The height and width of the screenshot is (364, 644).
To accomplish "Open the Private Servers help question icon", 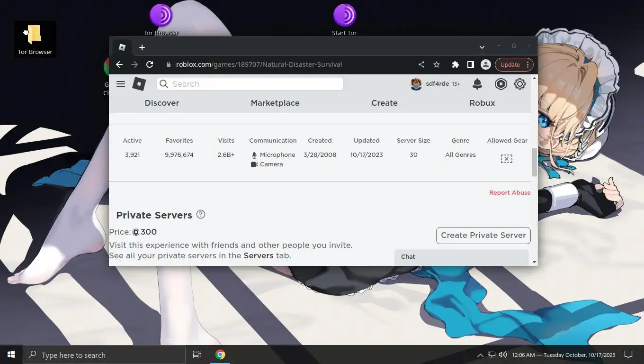I will tap(201, 214).
